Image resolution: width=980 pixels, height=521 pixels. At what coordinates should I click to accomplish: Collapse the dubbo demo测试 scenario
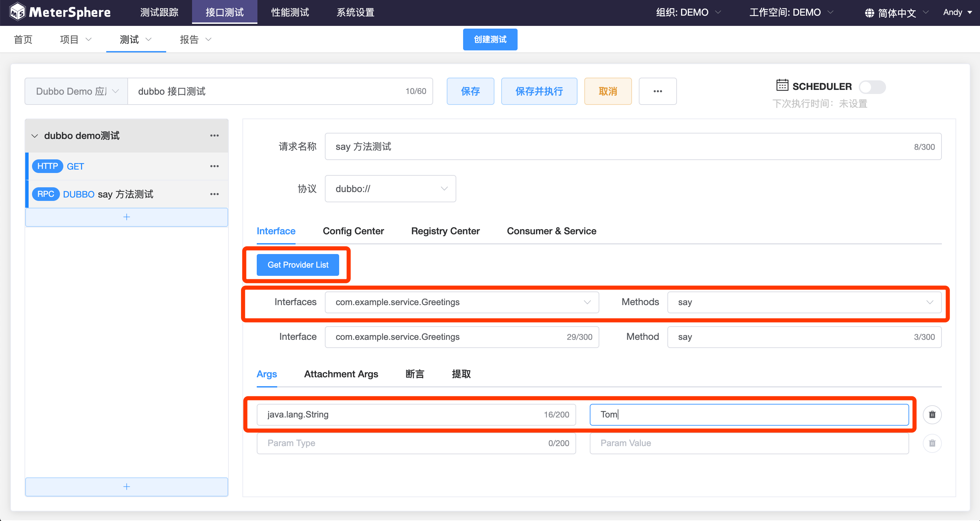pyautogui.click(x=35, y=136)
